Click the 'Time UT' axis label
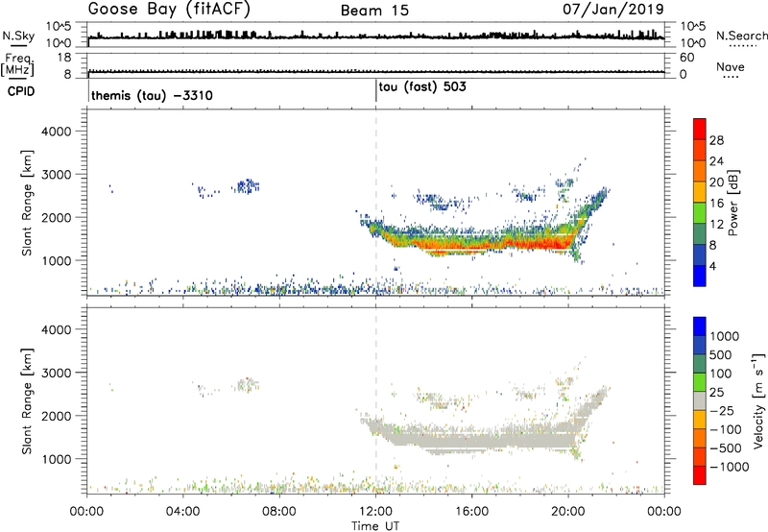The image size is (768, 532). [x=375, y=525]
